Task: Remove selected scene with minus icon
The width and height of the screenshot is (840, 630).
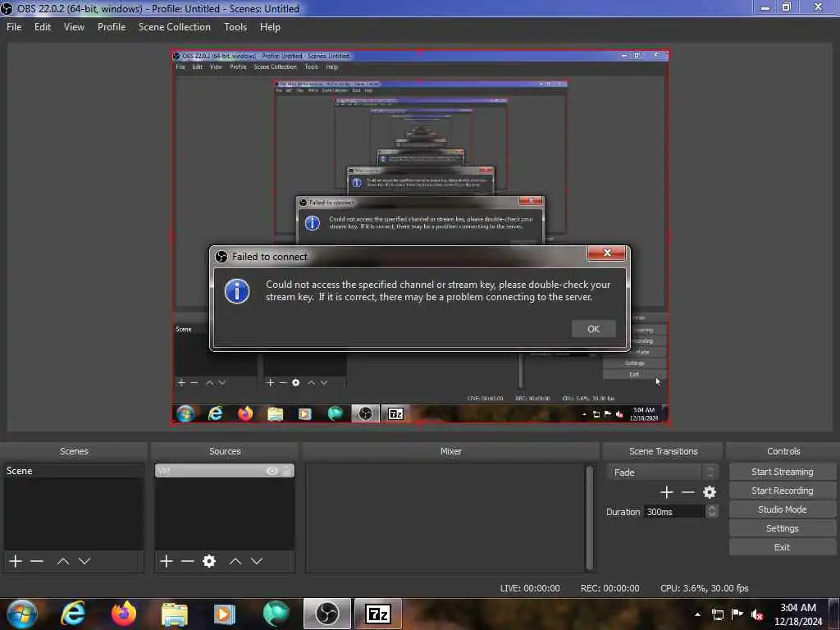Action: [36, 561]
